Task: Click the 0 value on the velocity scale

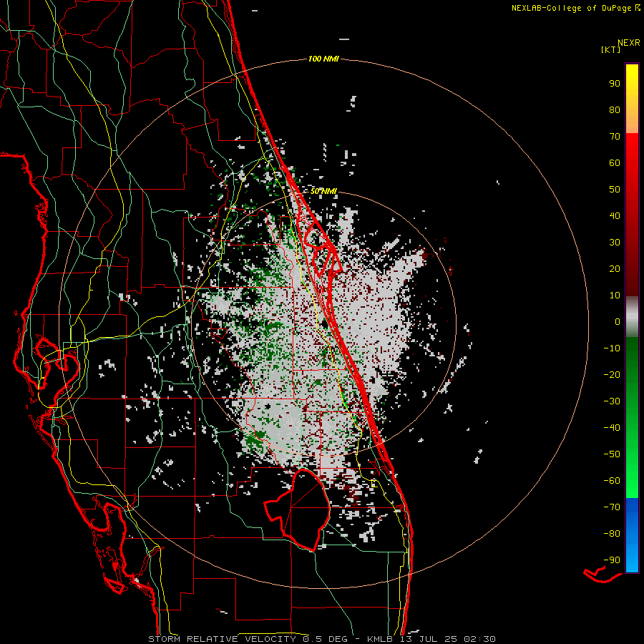Action: (618, 321)
